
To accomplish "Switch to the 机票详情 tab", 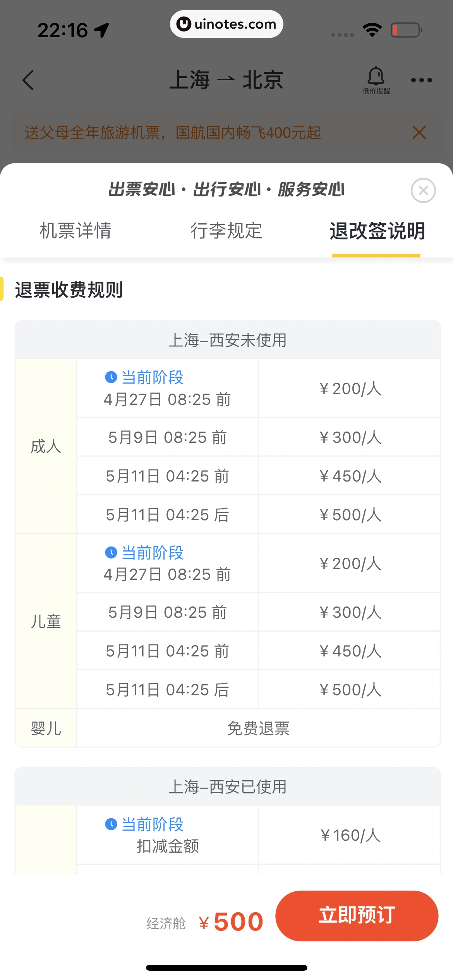I will pyautogui.click(x=75, y=231).
